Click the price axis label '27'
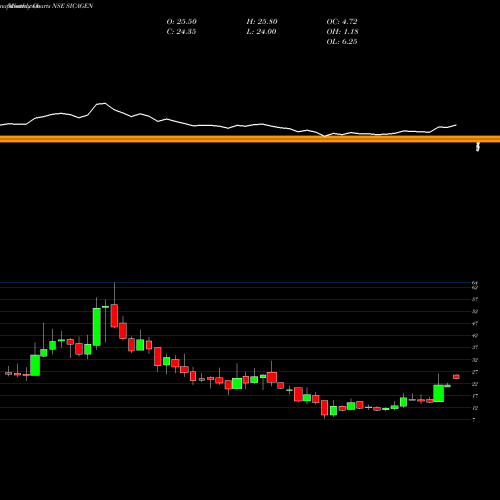This screenshot has height=500, width=500. 475,372
